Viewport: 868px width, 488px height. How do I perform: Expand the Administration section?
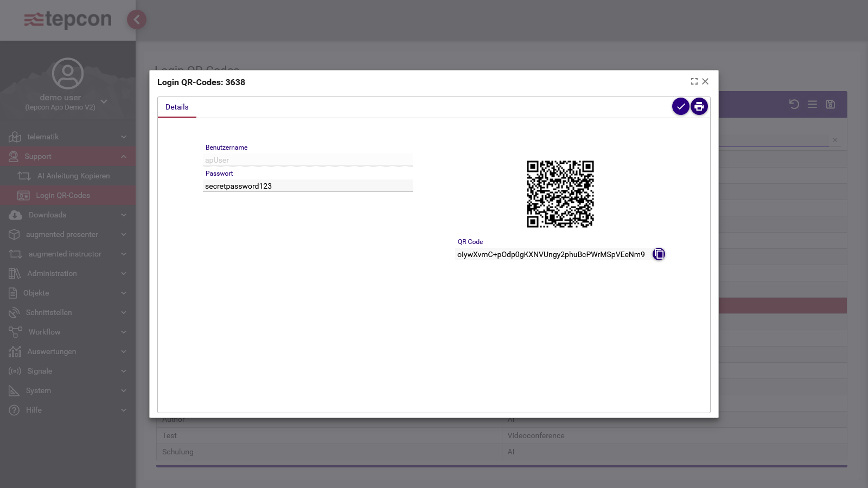(52, 273)
